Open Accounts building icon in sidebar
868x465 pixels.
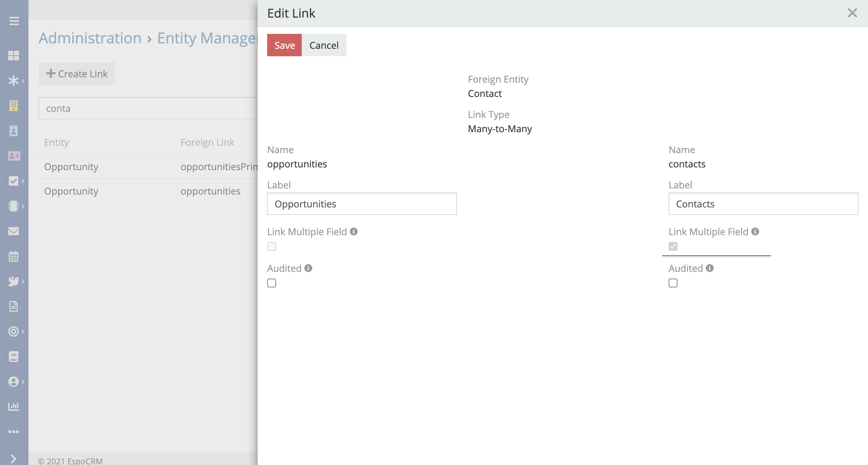point(14,106)
